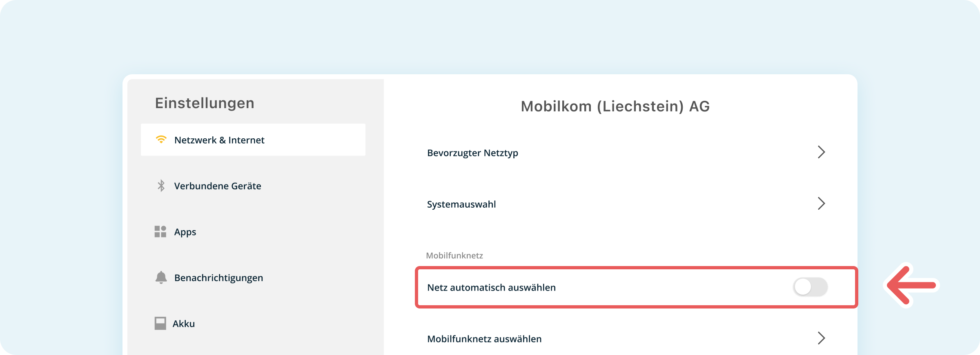Click the Mobilkom (Liechstein) AG heading
Viewport: 980px width, 355px height.
[x=615, y=106]
